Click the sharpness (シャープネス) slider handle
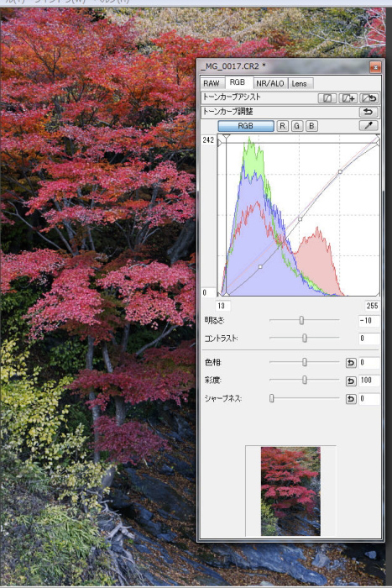392x588 pixels. tap(272, 398)
